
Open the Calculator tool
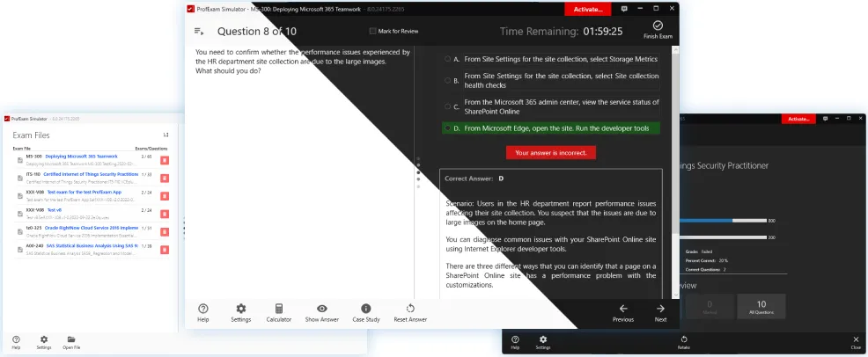278,313
